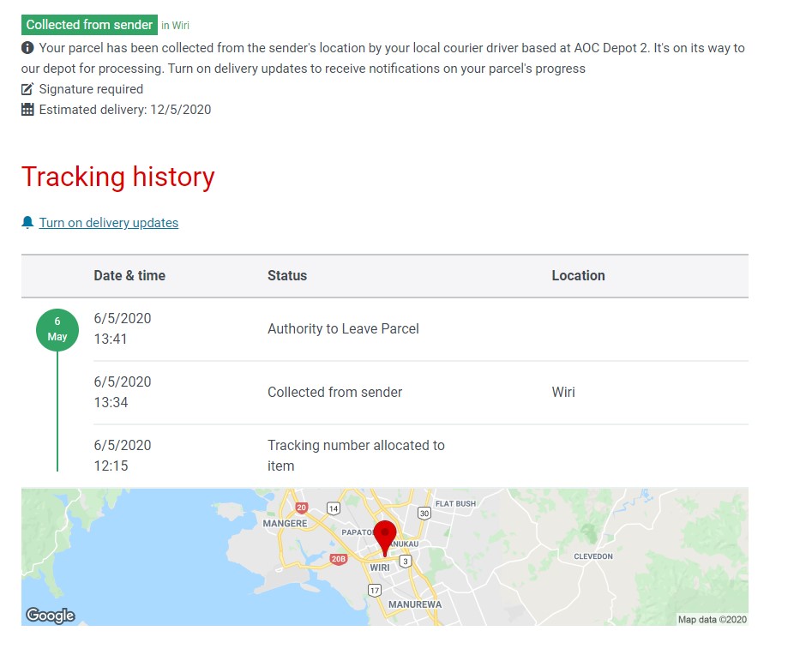The width and height of the screenshot is (812, 667).
Task: Click Wiri in the Location column
Action: [563, 393]
